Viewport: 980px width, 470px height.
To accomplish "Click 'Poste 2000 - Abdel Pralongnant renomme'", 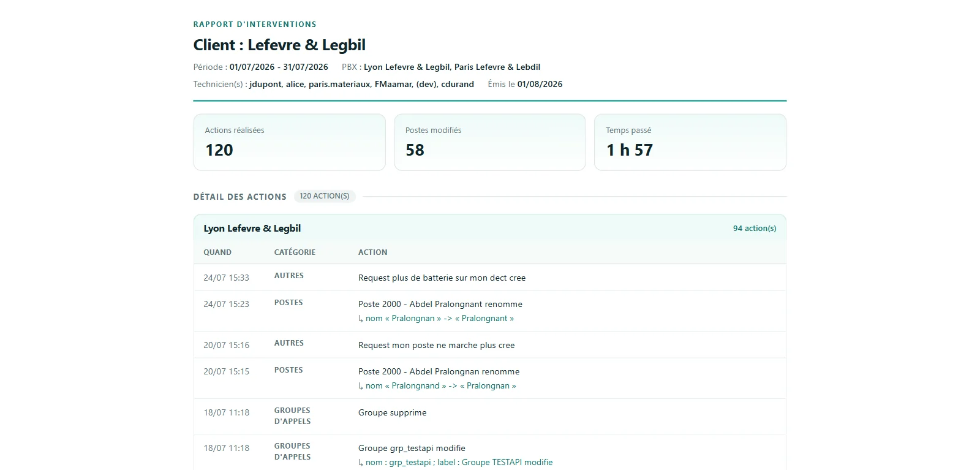I will [x=440, y=304].
